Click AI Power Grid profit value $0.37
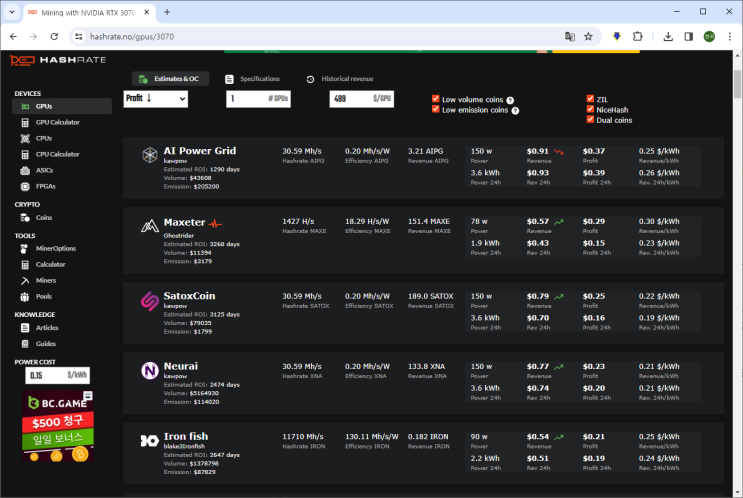This screenshot has height=498, width=743. [x=594, y=151]
